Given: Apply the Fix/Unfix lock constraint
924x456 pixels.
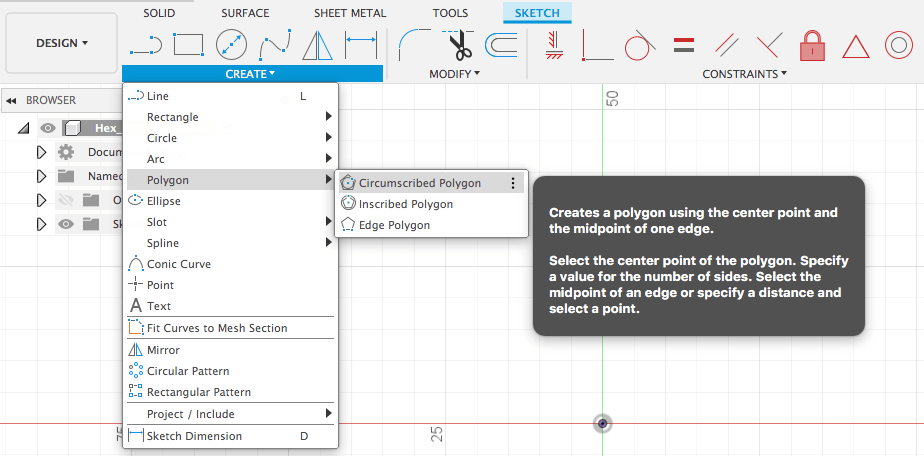Looking at the screenshot, I should pos(812,46).
